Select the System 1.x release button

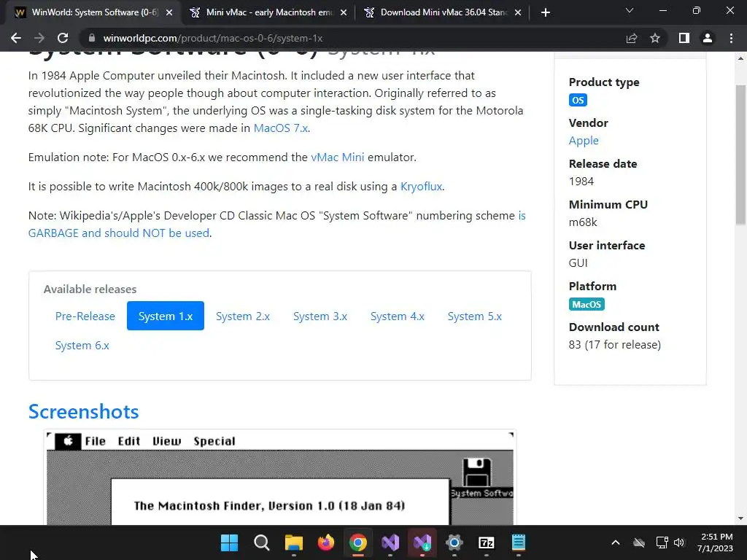tap(166, 316)
